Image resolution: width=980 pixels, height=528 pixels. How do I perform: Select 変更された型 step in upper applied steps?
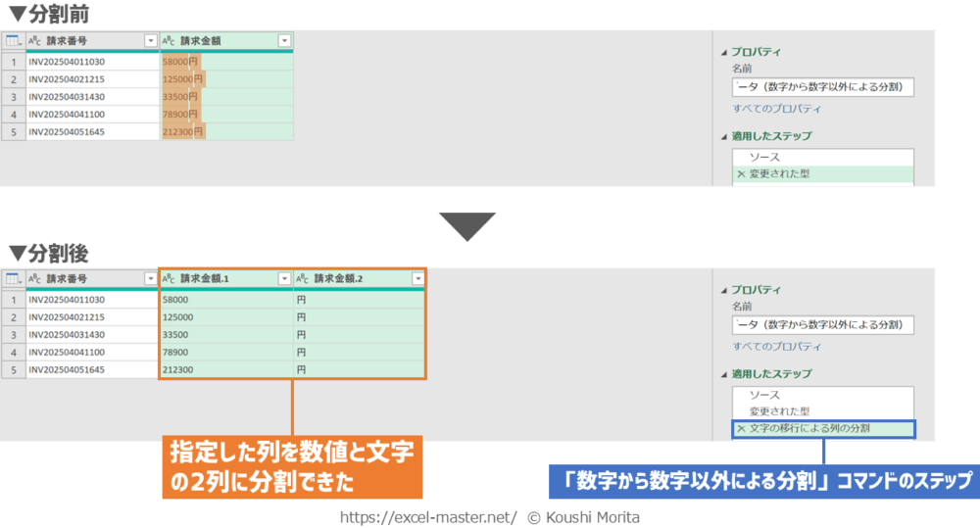click(822, 174)
